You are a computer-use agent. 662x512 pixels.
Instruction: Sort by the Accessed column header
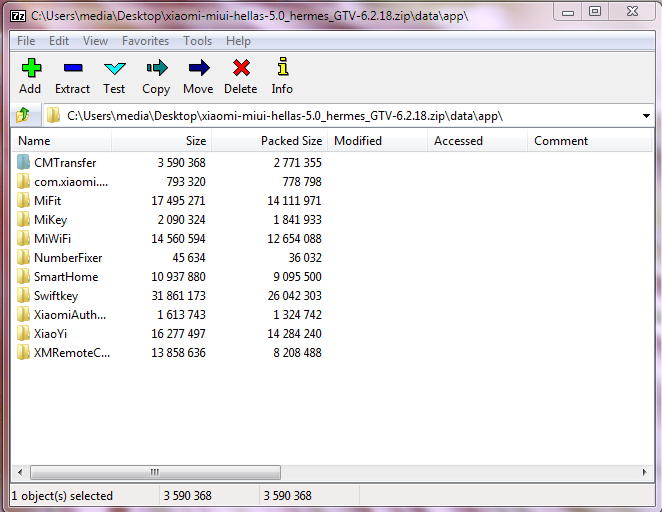[478, 141]
